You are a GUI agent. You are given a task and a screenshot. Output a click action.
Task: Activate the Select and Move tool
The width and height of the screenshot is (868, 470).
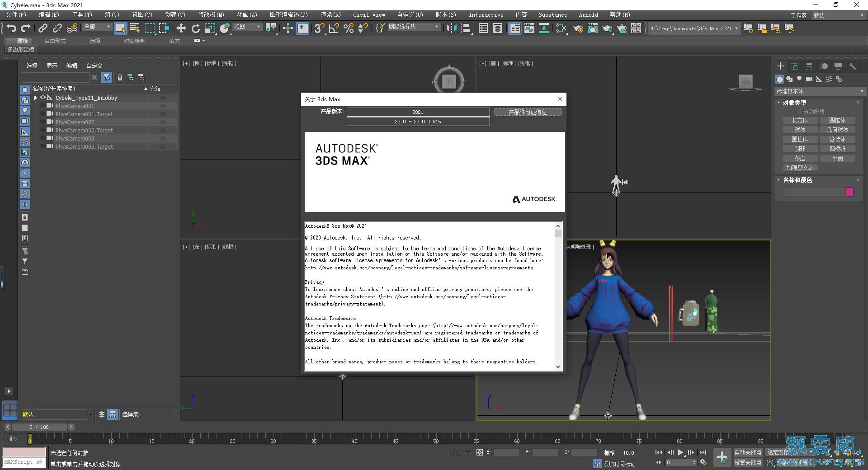(x=181, y=28)
